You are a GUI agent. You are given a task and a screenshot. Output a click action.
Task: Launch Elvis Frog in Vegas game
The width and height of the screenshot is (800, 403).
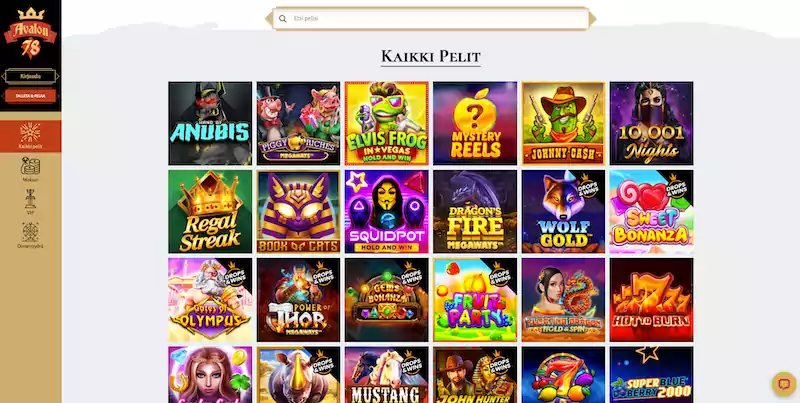point(387,123)
